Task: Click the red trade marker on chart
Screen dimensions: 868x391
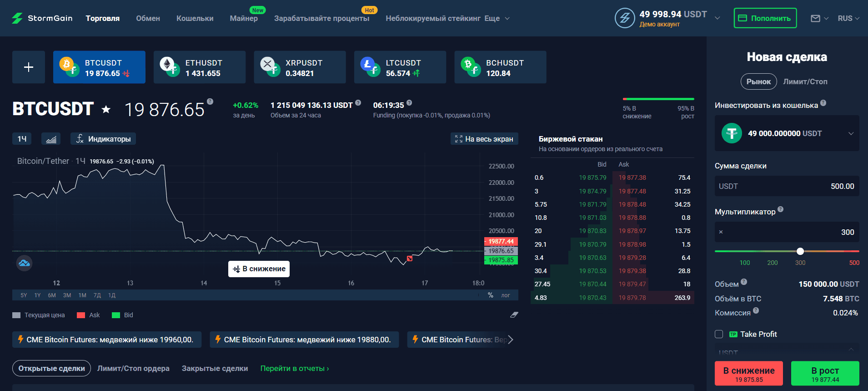Action: [x=410, y=259]
